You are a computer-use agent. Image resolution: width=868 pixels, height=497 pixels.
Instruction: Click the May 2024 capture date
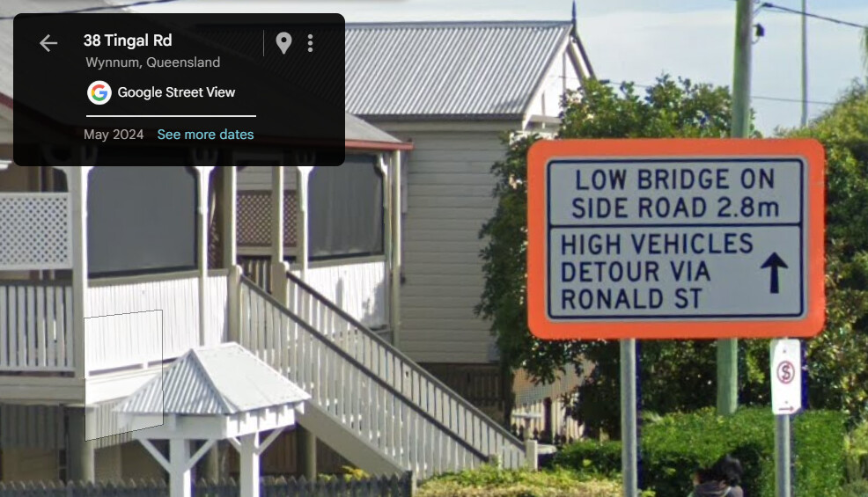(114, 135)
